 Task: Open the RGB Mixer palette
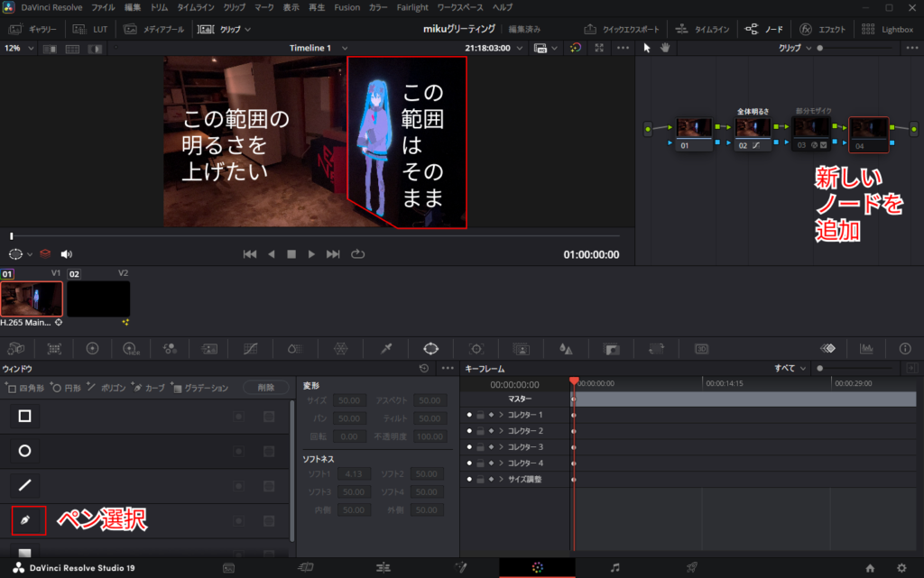click(171, 349)
